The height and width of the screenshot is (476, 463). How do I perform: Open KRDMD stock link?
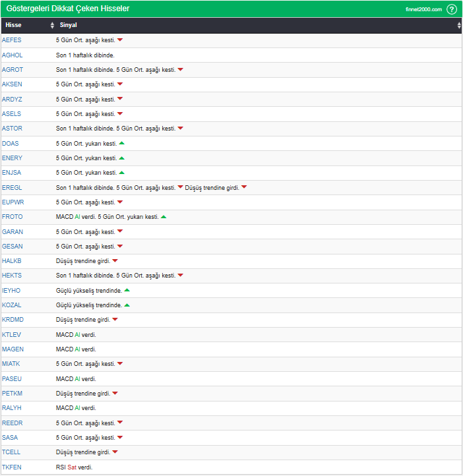coord(13,320)
